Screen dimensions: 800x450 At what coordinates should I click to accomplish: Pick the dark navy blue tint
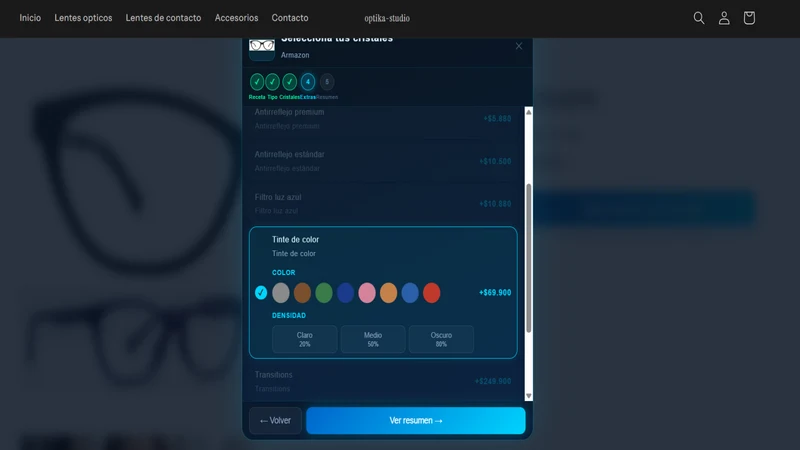(345, 293)
